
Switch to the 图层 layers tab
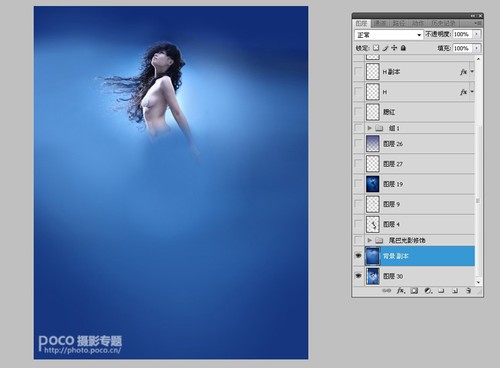coord(362,23)
